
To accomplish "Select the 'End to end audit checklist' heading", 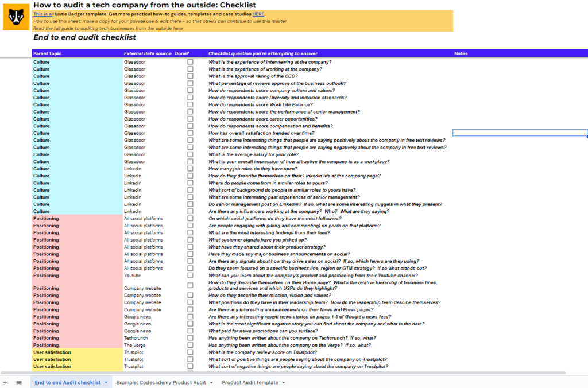I will tap(84, 37).
